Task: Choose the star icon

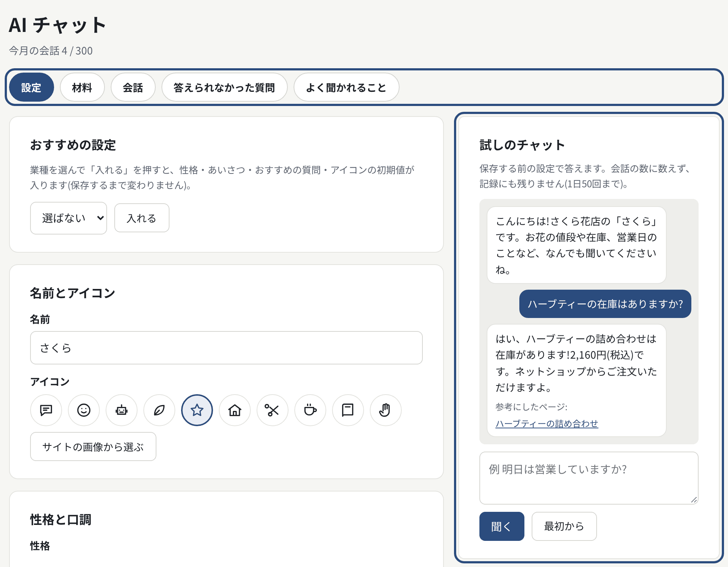Action: 197,410
